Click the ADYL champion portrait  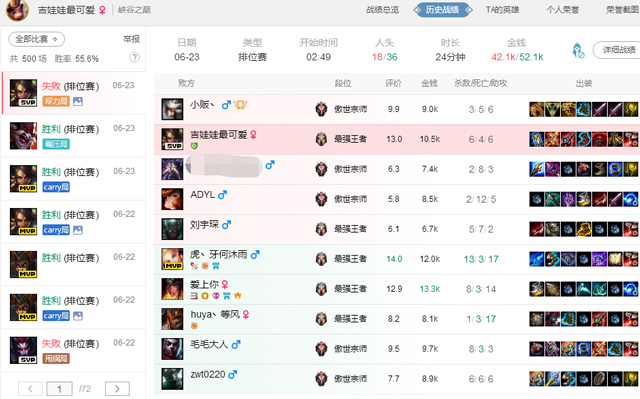tap(172, 199)
